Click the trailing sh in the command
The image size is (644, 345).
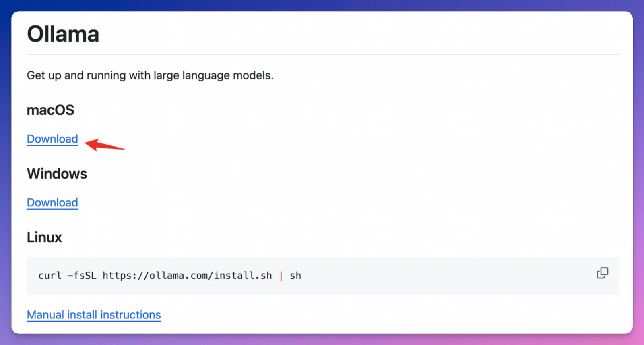click(295, 276)
